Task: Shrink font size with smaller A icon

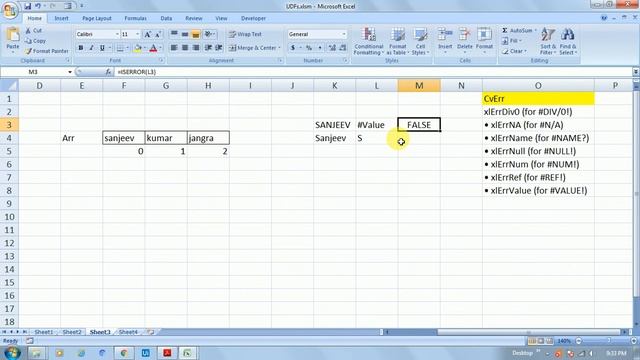Action: (157, 35)
